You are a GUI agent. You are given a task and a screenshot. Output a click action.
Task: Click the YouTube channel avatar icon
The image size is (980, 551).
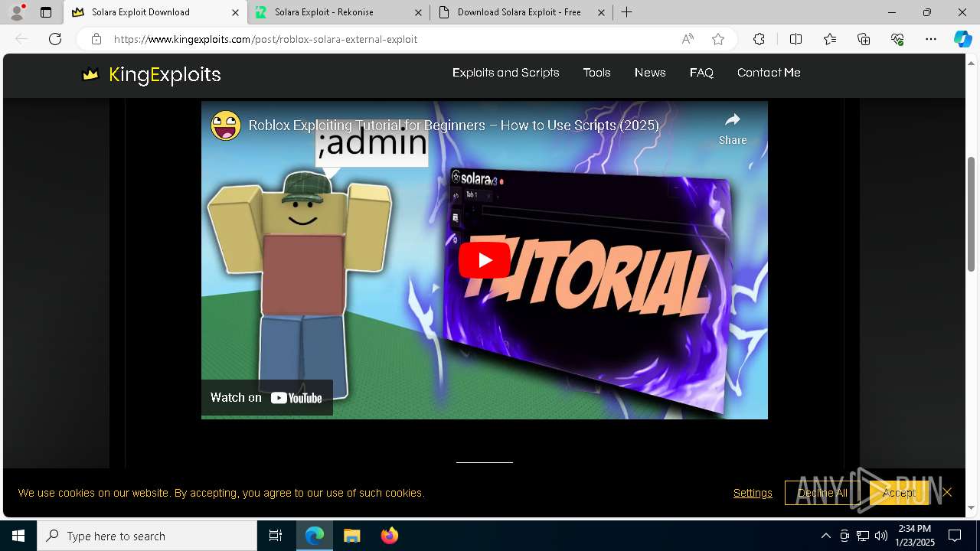[226, 126]
